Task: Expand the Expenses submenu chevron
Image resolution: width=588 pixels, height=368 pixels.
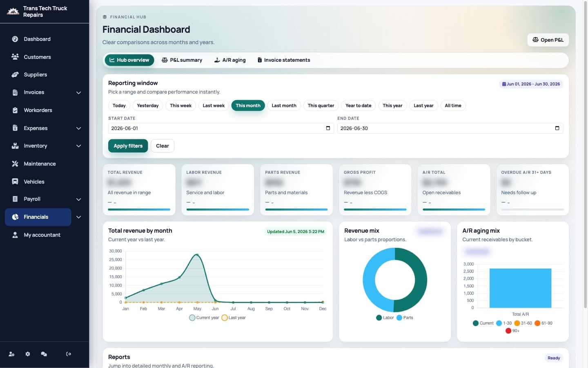Action: pyautogui.click(x=79, y=128)
